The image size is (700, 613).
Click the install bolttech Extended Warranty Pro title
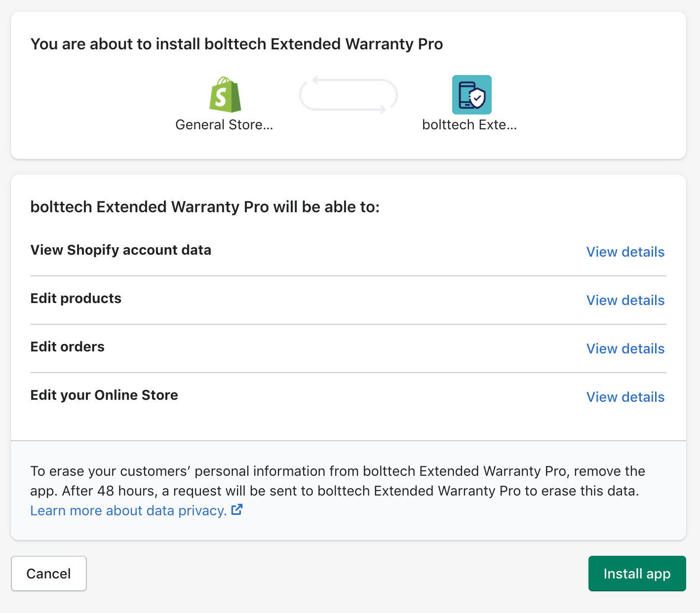pyautogui.click(x=236, y=44)
